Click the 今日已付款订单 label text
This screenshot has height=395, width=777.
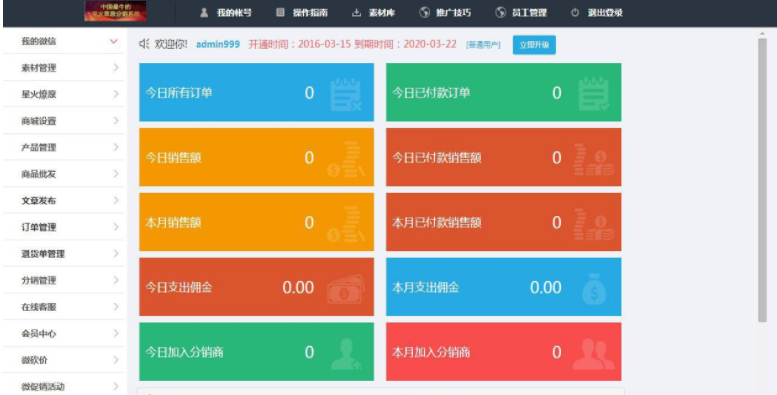click(431, 93)
